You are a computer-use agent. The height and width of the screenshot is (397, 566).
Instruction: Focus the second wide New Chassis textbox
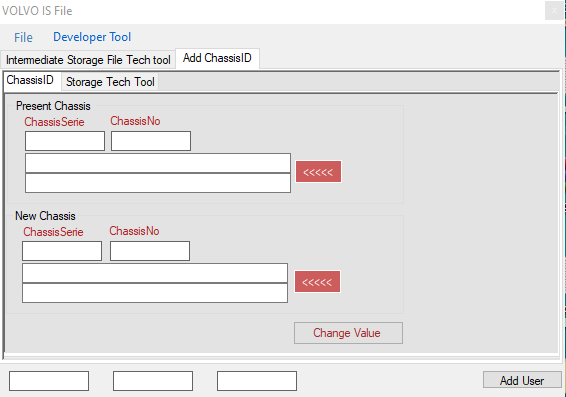[x=155, y=293]
